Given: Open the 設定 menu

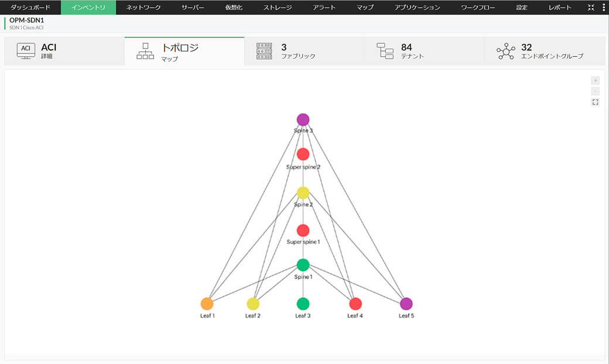Looking at the screenshot, I should pos(522,8).
